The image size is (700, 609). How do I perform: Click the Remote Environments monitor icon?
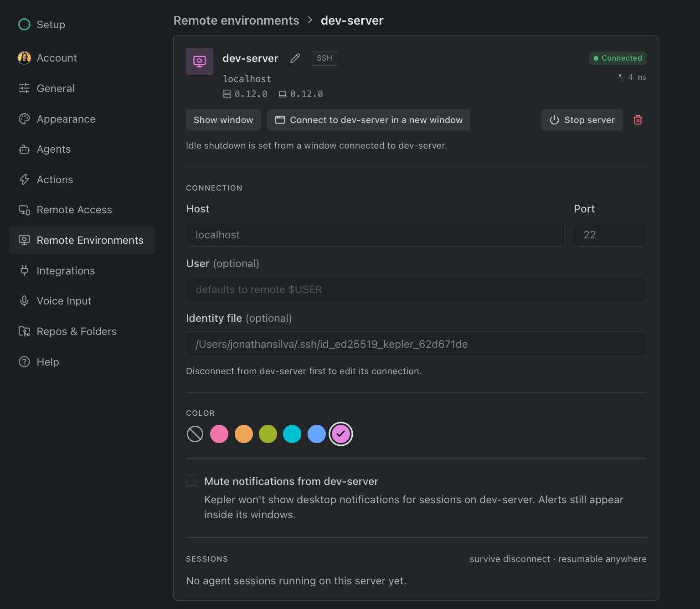tap(24, 240)
